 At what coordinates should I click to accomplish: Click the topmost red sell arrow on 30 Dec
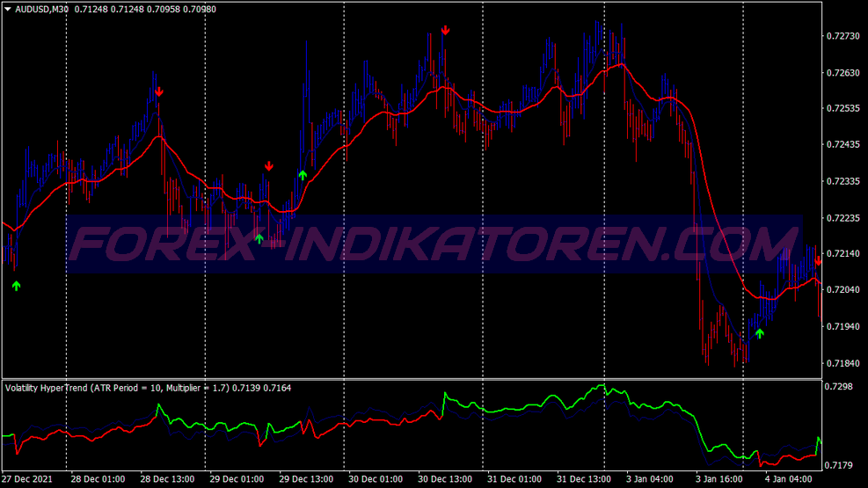pos(445,30)
